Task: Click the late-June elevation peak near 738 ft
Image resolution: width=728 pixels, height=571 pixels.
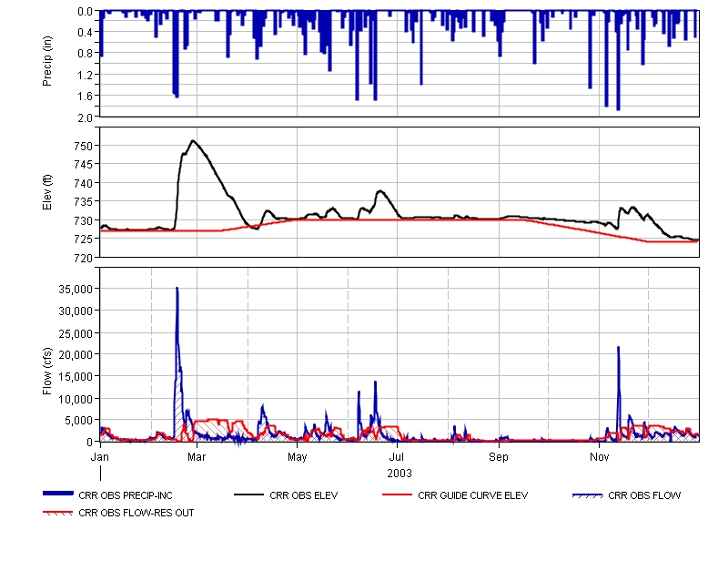Action: click(380, 191)
